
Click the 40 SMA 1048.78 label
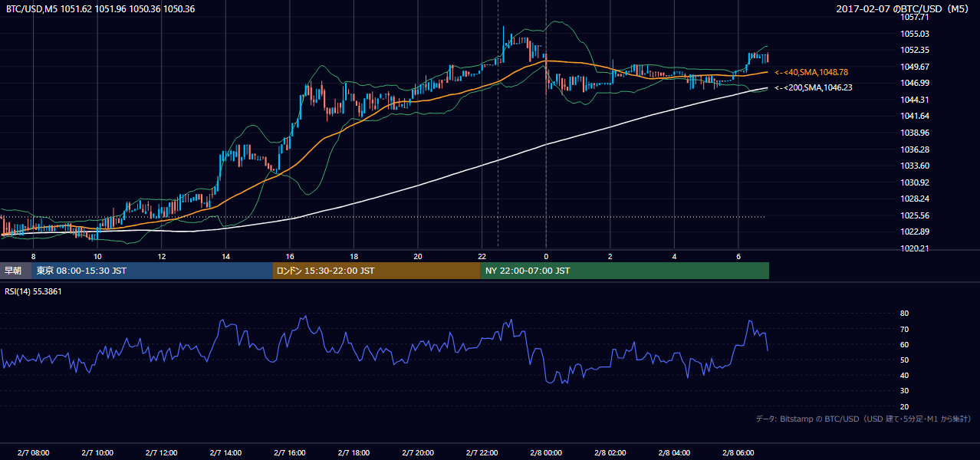pos(811,72)
